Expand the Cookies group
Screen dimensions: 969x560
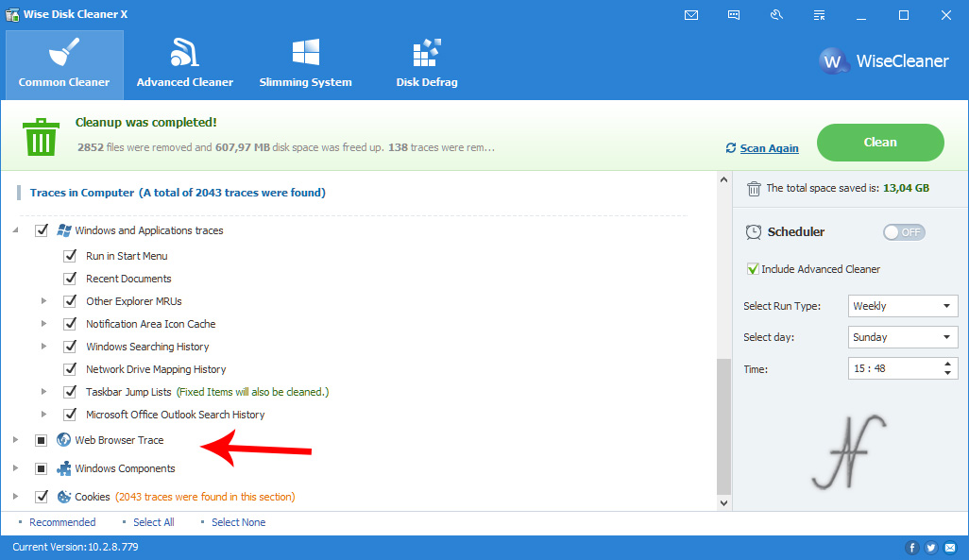click(15, 497)
